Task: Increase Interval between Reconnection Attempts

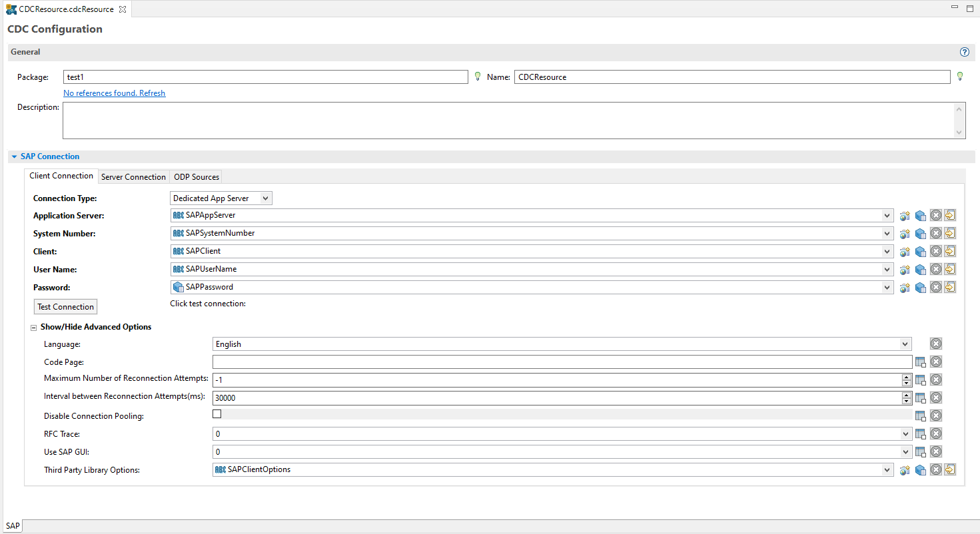Action: [x=906, y=396]
